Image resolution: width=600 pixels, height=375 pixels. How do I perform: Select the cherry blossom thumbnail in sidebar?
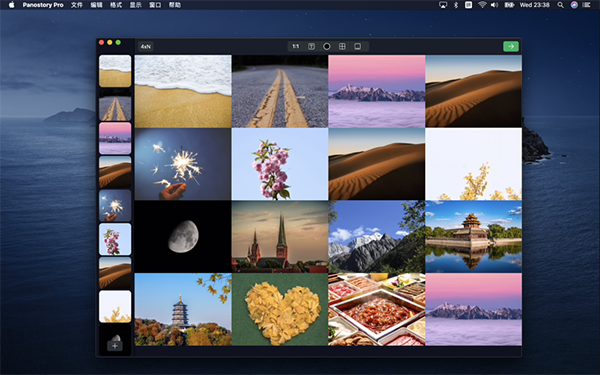click(x=115, y=239)
